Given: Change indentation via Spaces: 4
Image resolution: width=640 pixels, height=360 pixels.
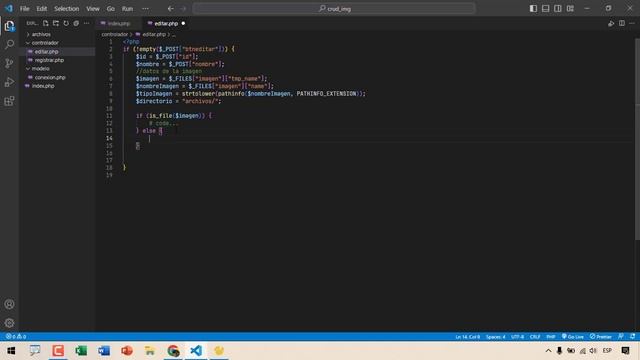Looking at the screenshot, I should tap(496, 337).
